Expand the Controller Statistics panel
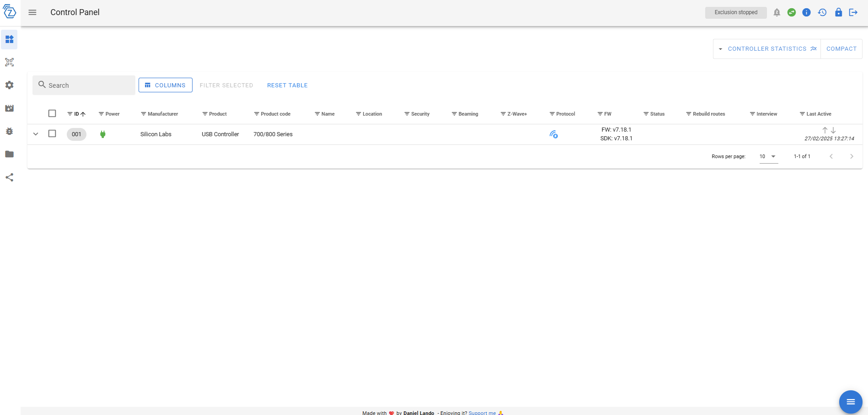 tap(767, 49)
